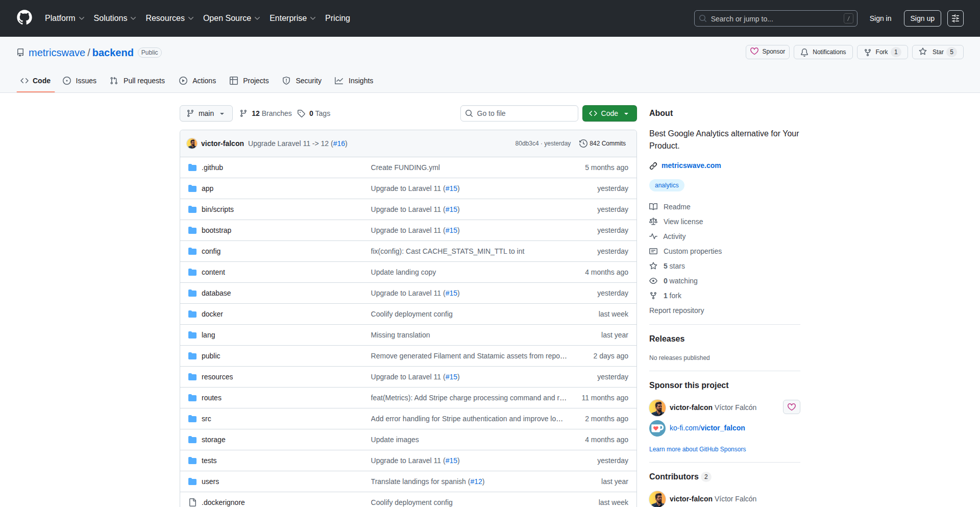Switch to the Pull requests tab
The height and width of the screenshot is (507, 980).
click(x=137, y=81)
